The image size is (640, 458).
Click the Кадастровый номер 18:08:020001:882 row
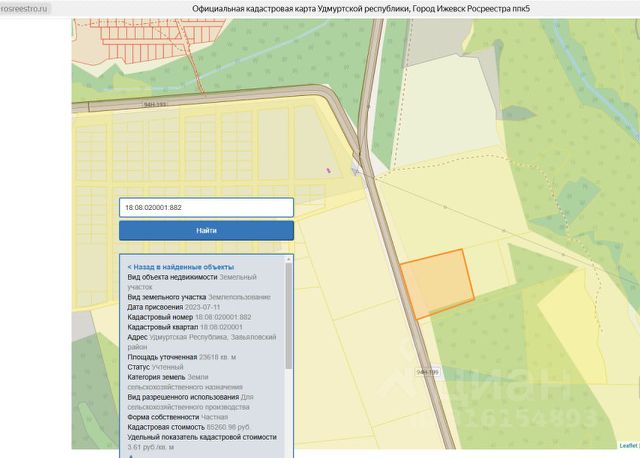tap(189, 317)
